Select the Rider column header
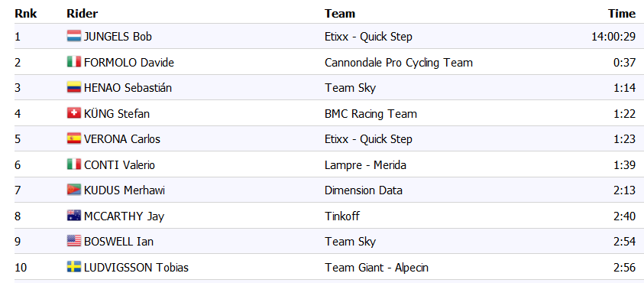Screen dimensions: 644x283 (x=83, y=14)
